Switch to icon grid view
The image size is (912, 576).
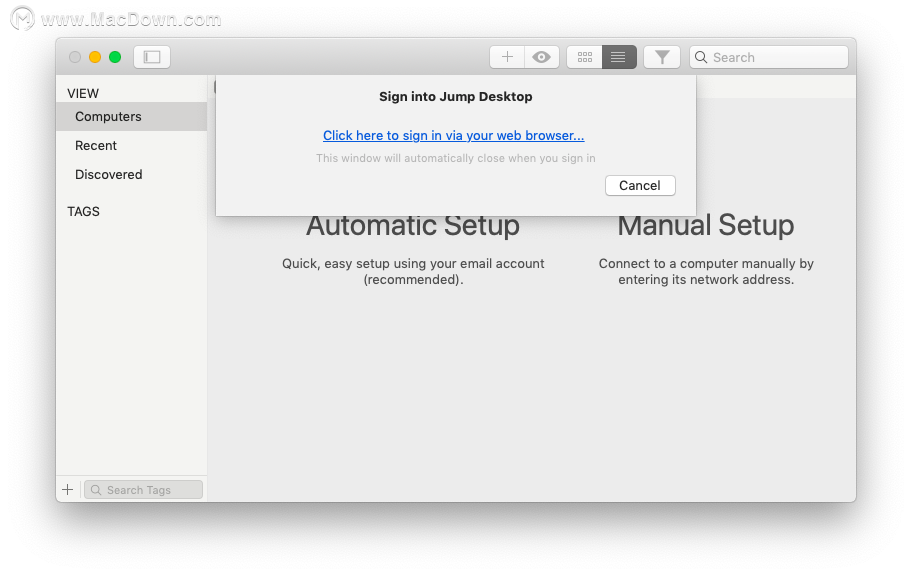(585, 57)
